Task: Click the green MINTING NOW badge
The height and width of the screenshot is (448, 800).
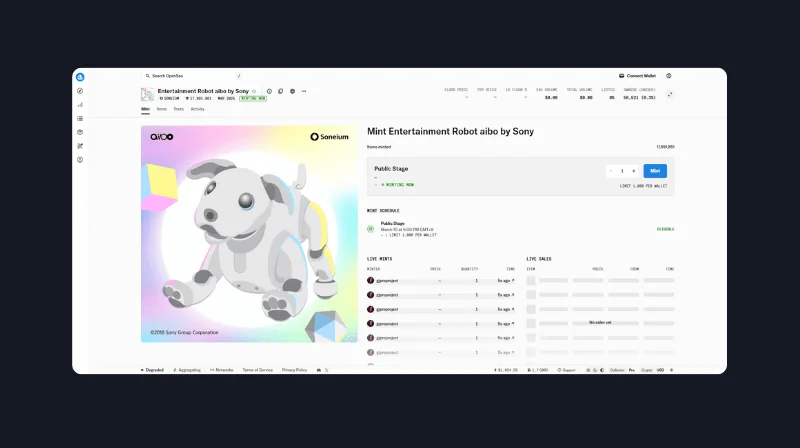Action: click(x=253, y=98)
